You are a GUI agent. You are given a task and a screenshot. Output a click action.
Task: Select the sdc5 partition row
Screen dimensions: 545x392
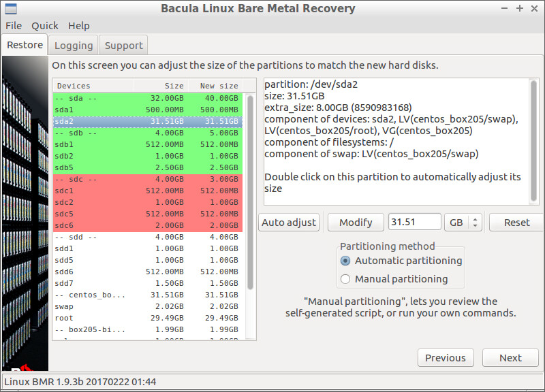point(148,214)
